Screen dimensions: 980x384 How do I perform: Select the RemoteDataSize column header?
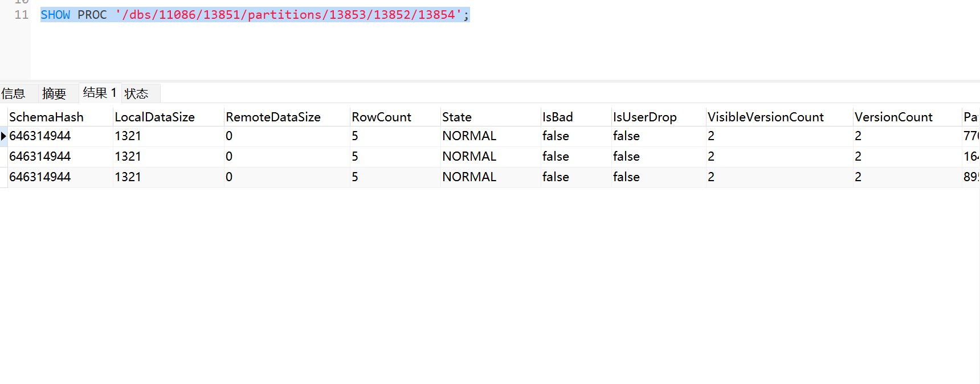pyautogui.click(x=273, y=117)
